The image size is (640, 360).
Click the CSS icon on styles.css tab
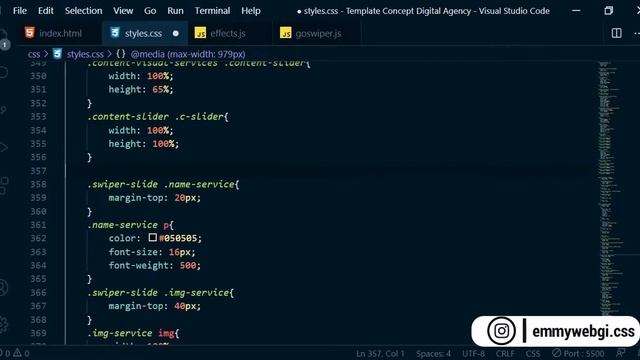click(x=115, y=33)
